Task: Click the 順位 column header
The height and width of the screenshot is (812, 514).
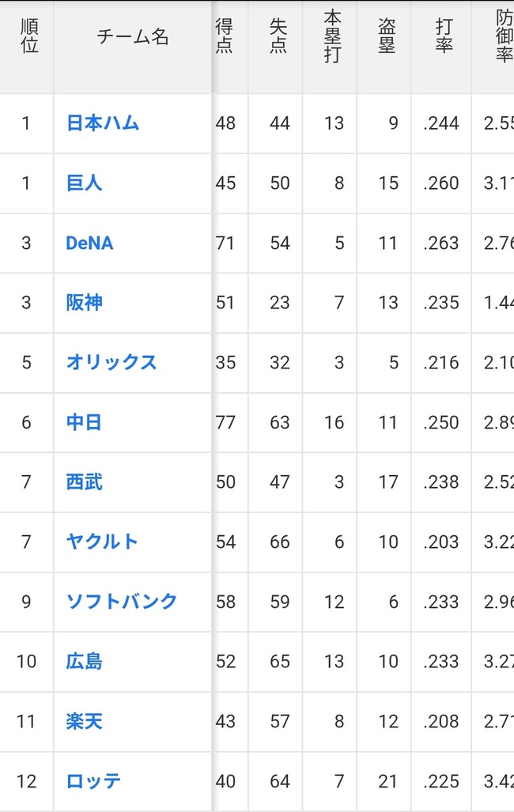Action: 27,36
